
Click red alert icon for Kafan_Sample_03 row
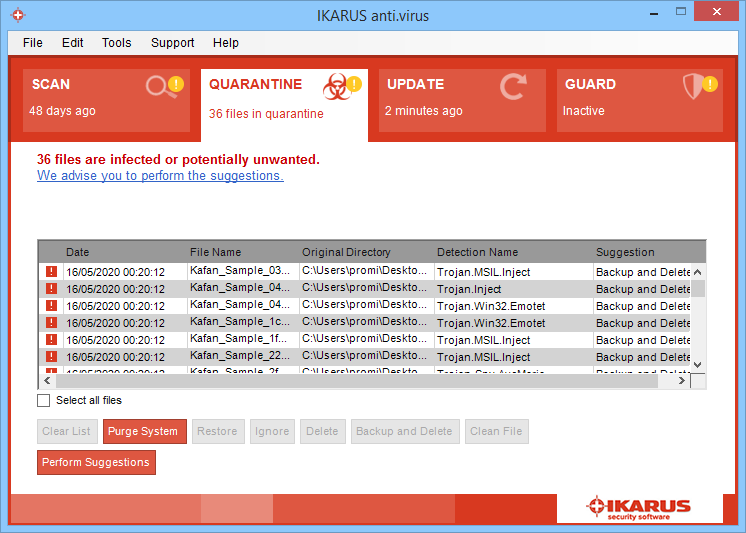[x=51, y=272]
